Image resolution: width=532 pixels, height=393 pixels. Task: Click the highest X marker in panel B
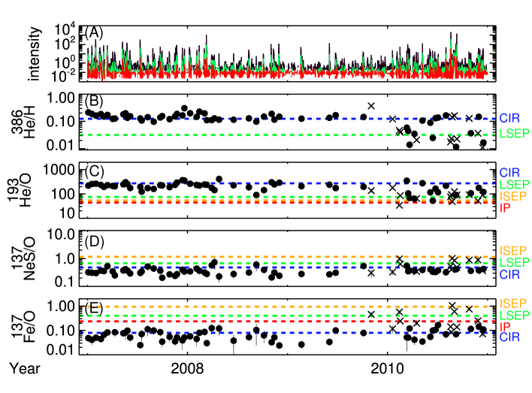coord(371,106)
